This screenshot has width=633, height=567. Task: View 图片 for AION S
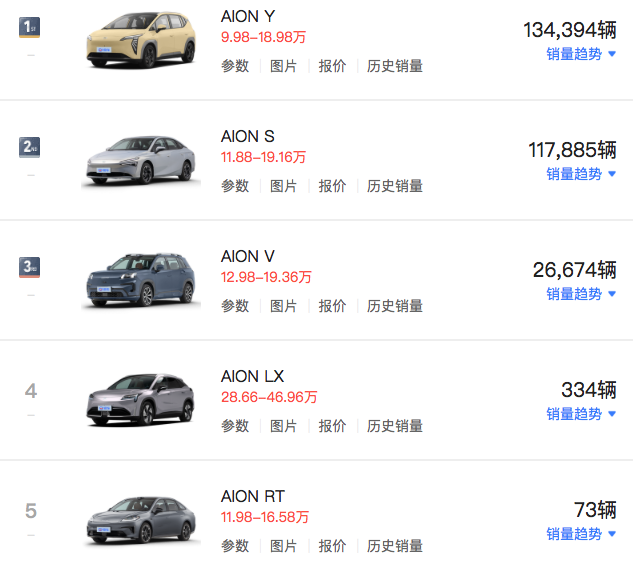[283, 186]
